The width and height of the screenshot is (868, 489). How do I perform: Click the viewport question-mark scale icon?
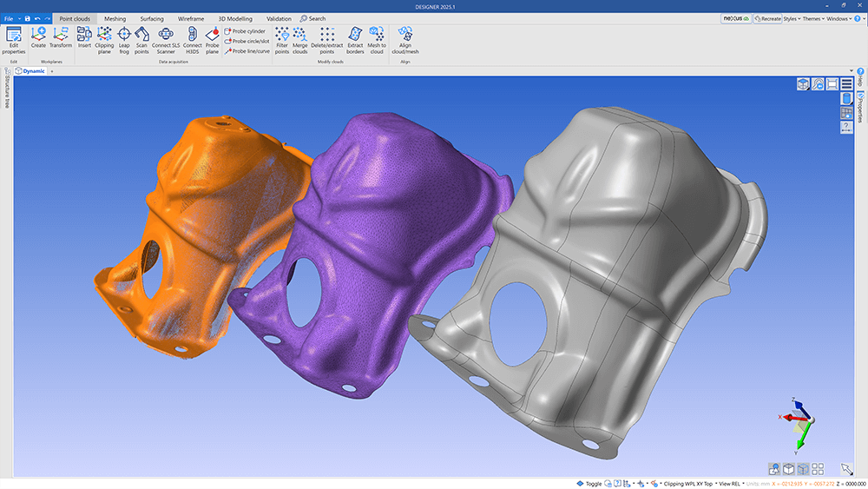pos(846,128)
